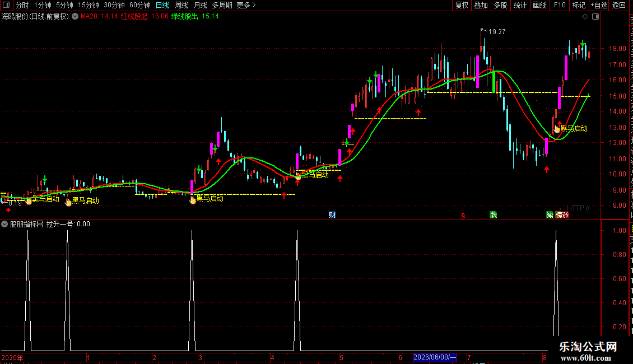633x364 pixels.
Task: Click the 2025年 label on time axis
Action: point(12,357)
